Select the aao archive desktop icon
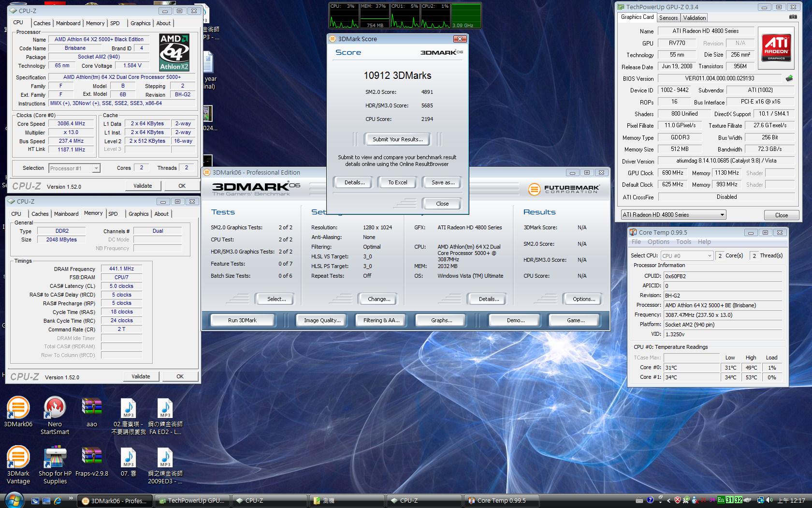This screenshot has height=508, width=812. tap(92, 412)
